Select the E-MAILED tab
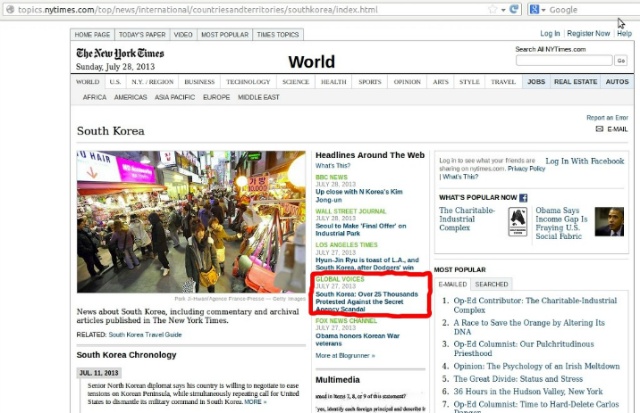This screenshot has height=413, width=640. click(x=452, y=284)
